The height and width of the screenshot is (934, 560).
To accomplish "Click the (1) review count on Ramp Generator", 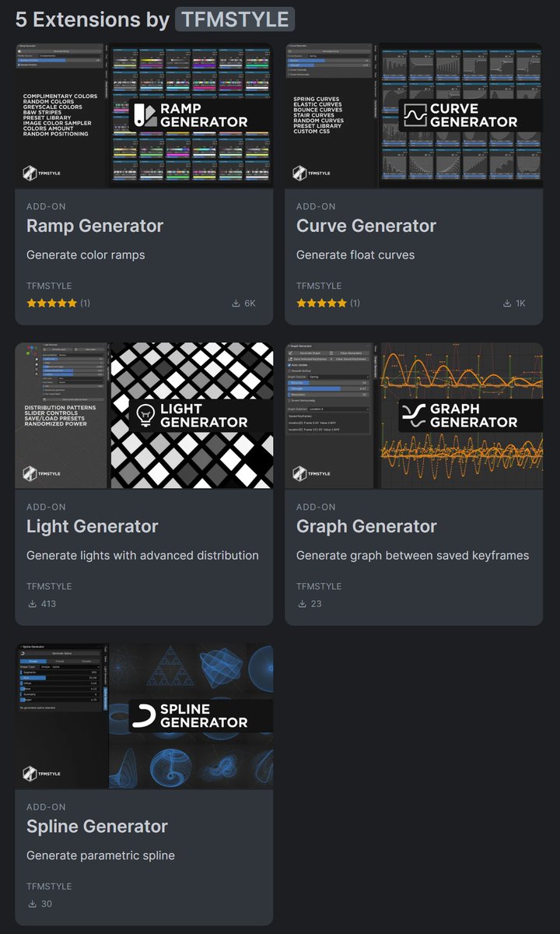I will (x=86, y=304).
